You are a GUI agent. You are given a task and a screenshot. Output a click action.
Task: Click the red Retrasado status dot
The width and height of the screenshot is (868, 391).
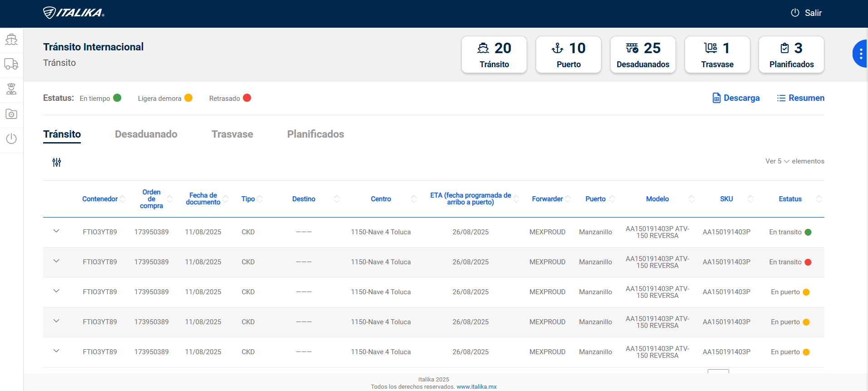click(247, 98)
